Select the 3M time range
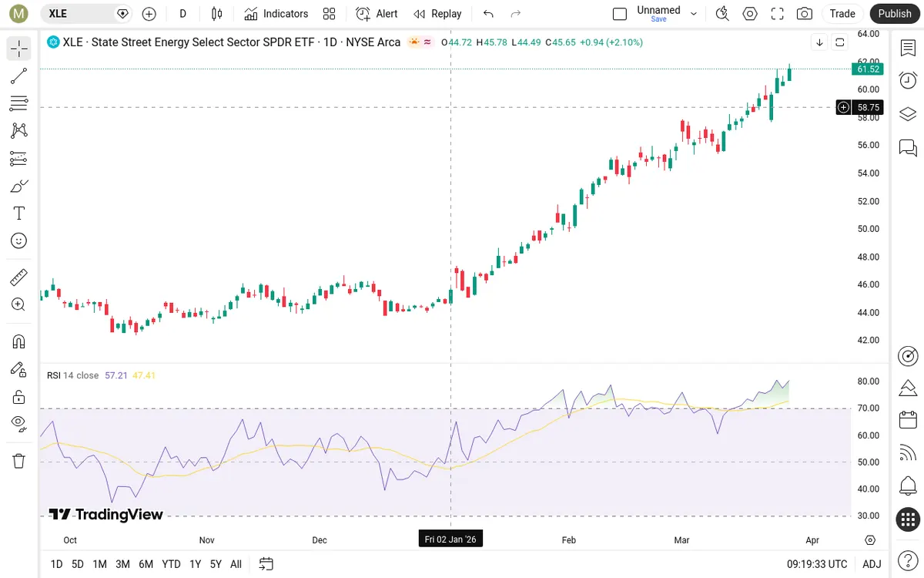 [122, 564]
